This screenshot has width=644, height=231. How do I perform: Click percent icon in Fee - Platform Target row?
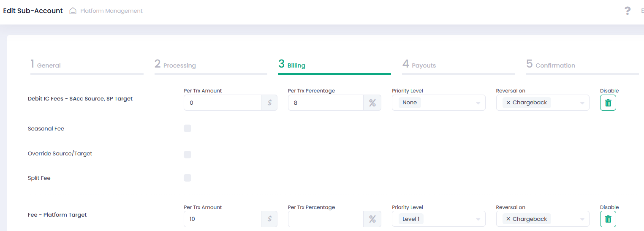click(372, 219)
